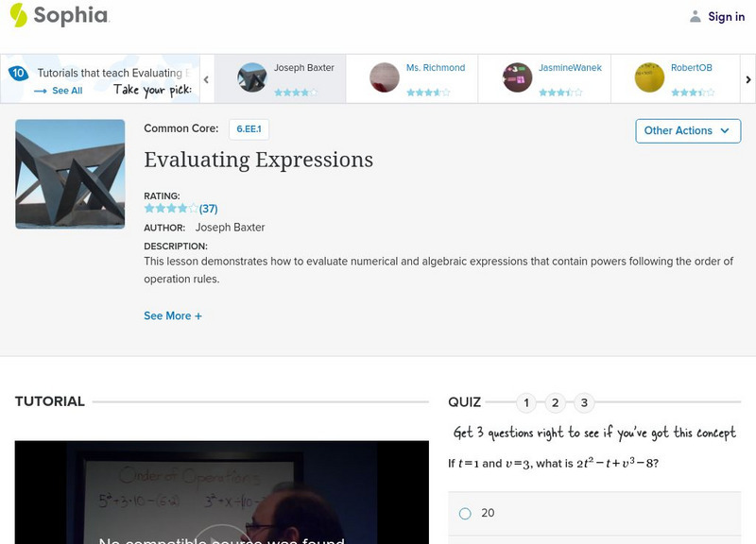756x544 pixels.
Task: Go to quiz question 1
Action: pyautogui.click(x=526, y=403)
